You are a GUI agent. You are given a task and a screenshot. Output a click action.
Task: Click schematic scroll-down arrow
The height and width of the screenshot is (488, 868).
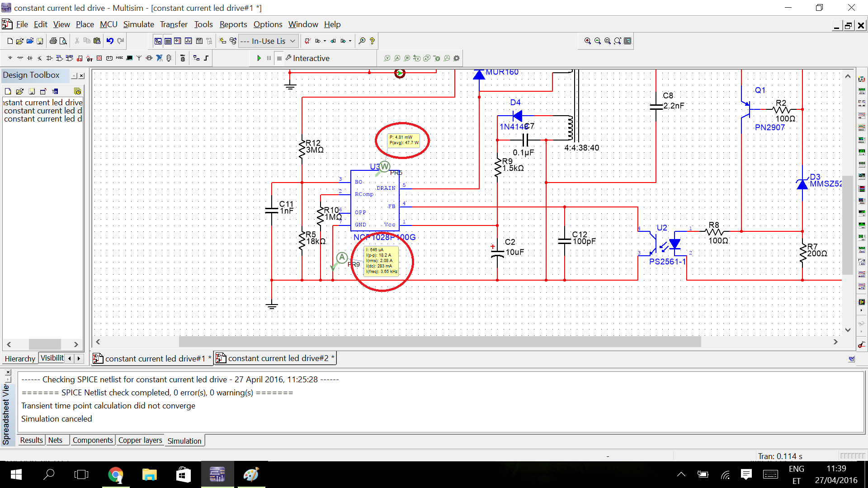(848, 330)
